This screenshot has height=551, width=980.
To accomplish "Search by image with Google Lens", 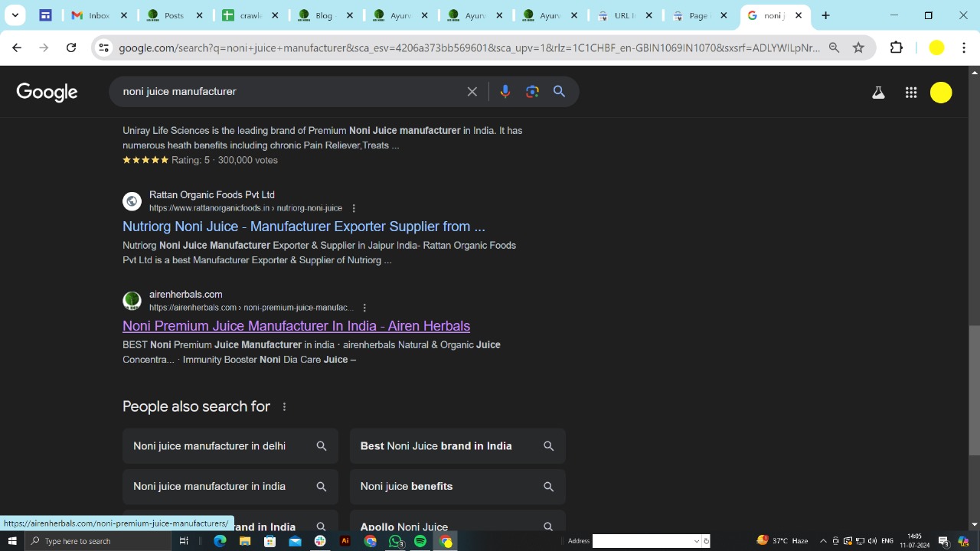I will 533,92.
